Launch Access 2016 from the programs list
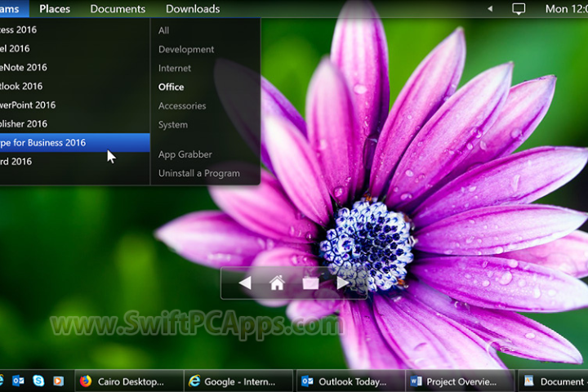588x392 pixels. point(74,29)
